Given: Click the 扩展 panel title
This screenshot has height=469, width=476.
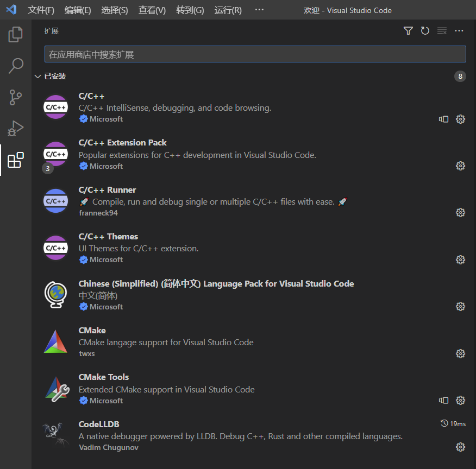Looking at the screenshot, I should [51, 31].
